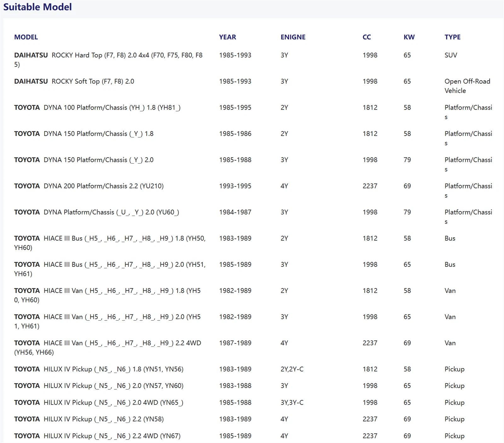Select the ENIGNE column header

point(293,37)
